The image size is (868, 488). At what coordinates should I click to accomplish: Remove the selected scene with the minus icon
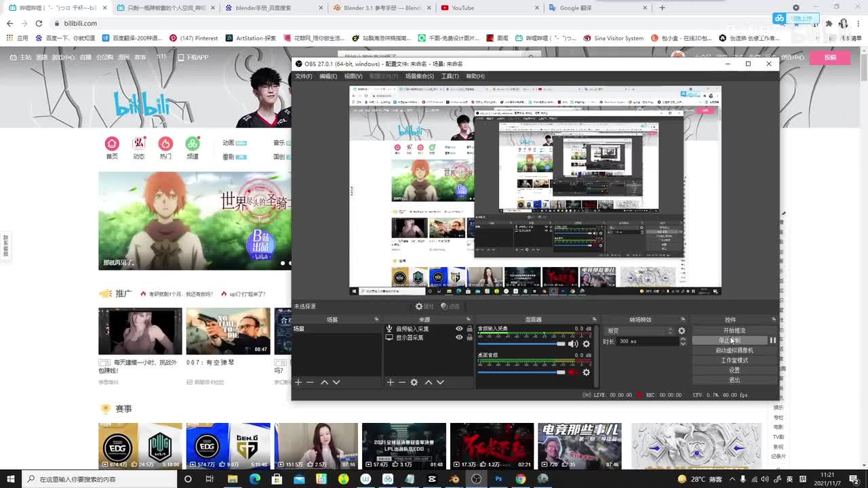tap(310, 382)
